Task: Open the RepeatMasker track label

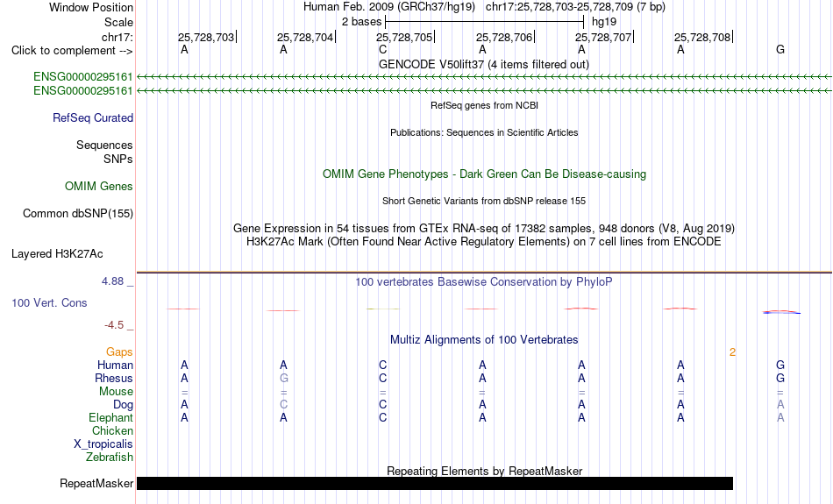Action: [x=96, y=483]
